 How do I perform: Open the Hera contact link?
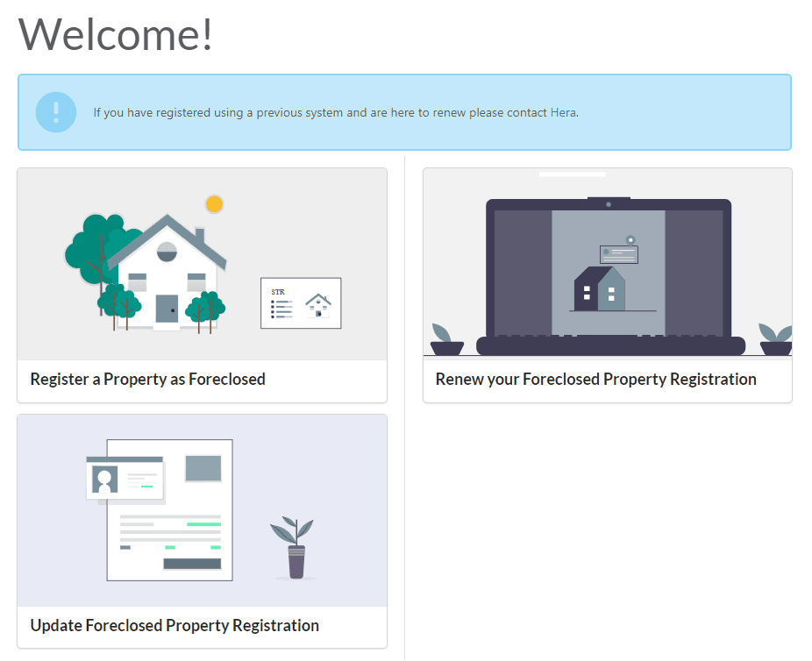[564, 112]
